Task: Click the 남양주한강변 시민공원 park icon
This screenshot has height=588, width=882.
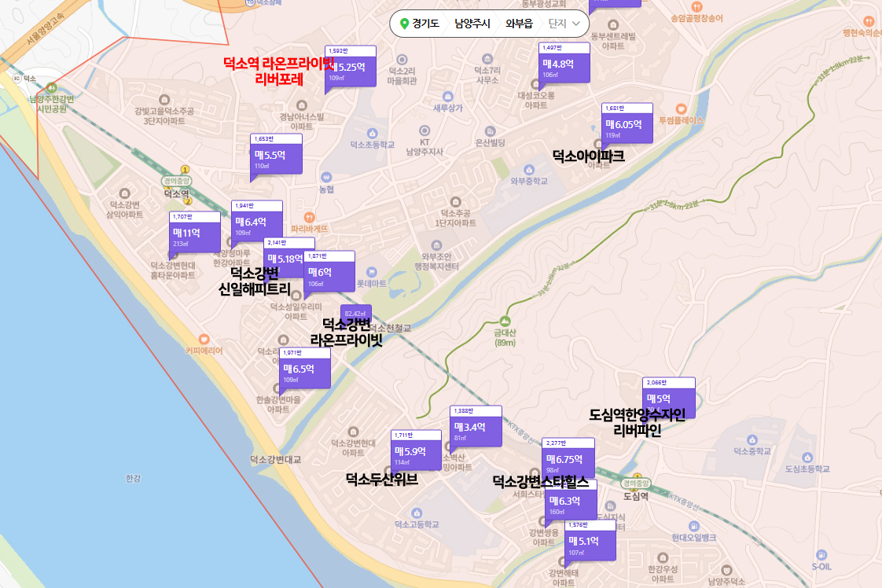Action: [x=52, y=88]
